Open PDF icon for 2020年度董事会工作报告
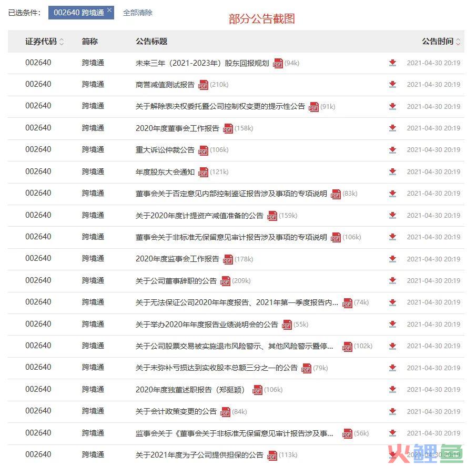The height and width of the screenshot is (466, 476). 228,129
